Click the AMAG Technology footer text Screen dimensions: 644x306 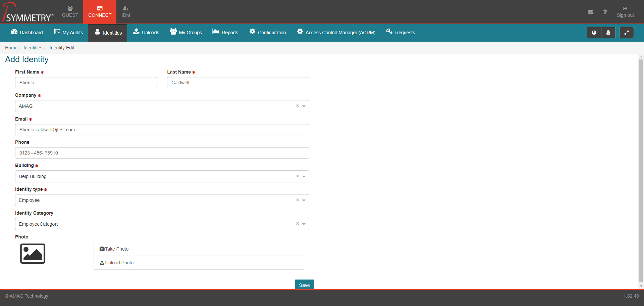[26, 296]
